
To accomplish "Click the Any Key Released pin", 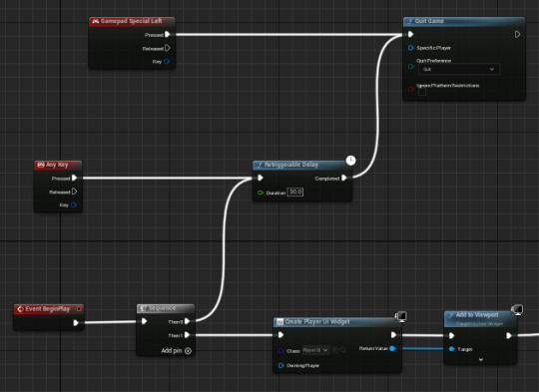I will click(74, 192).
